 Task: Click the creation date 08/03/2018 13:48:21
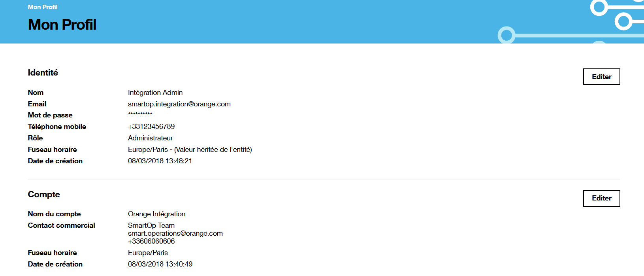[160, 161]
